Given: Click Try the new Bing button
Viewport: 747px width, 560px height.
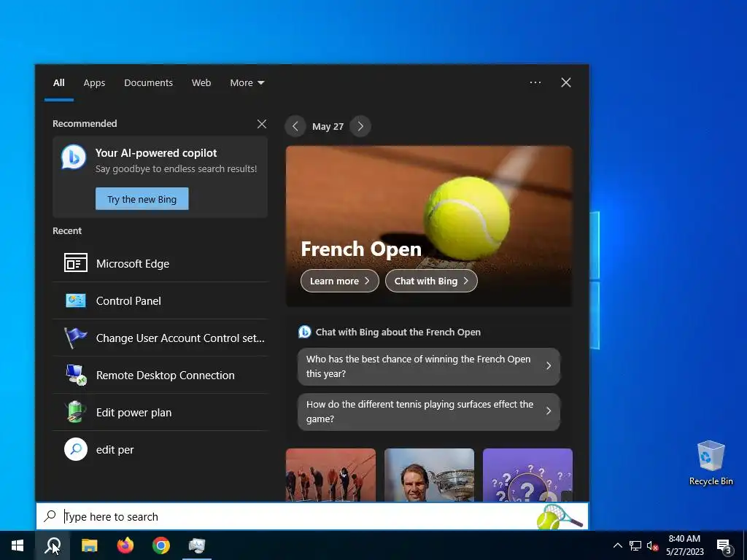Looking at the screenshot, I should tap(142, 199).
